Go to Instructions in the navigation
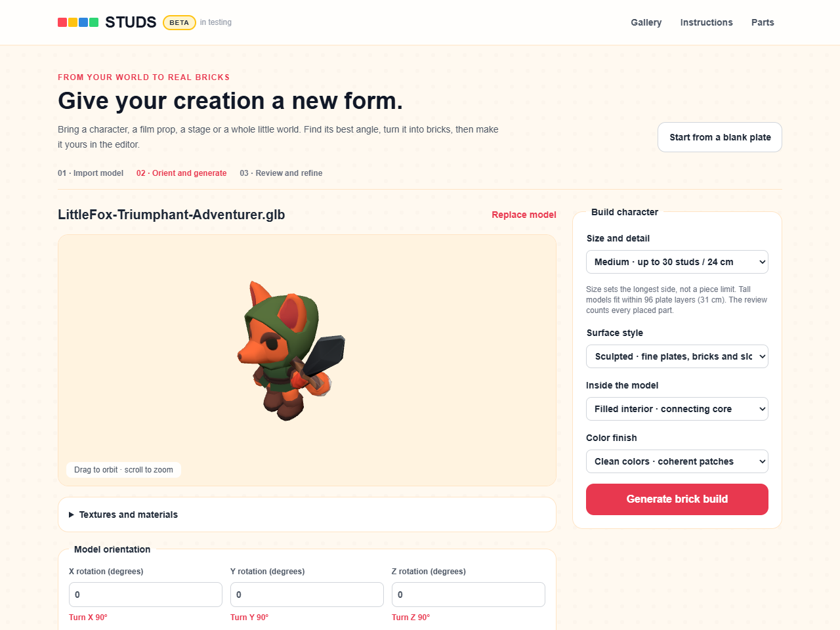This screenshot has height=630, width=840. tap(706, 22)
